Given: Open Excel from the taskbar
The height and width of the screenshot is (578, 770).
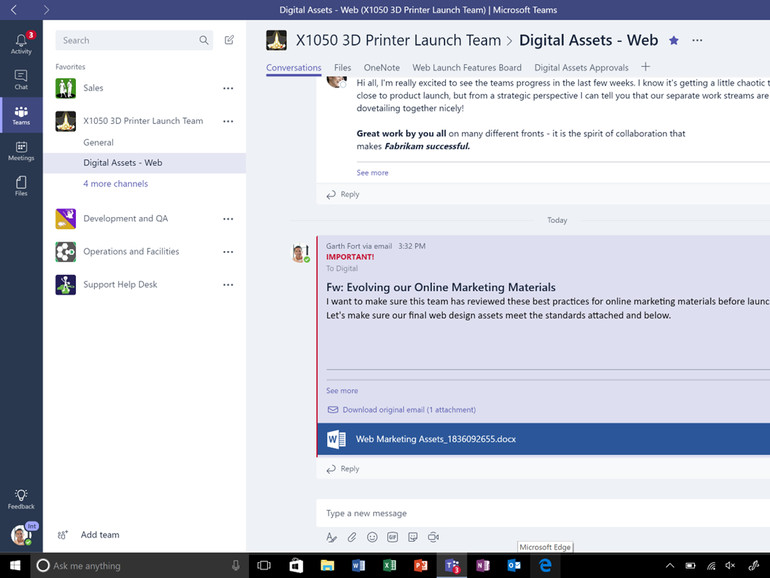Looking at the screenshot, I should coord(389,566).
